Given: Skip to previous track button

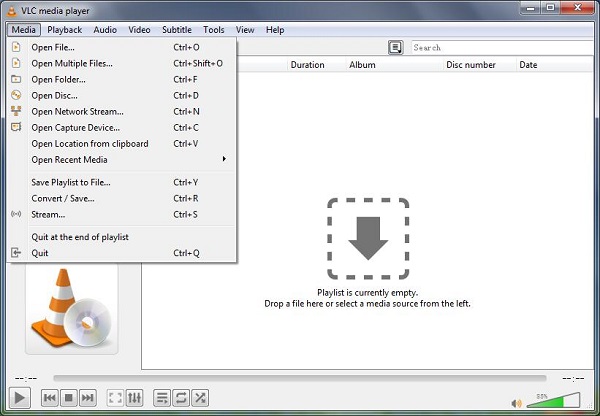Looking at the screenshot, I should click(50, 398).
